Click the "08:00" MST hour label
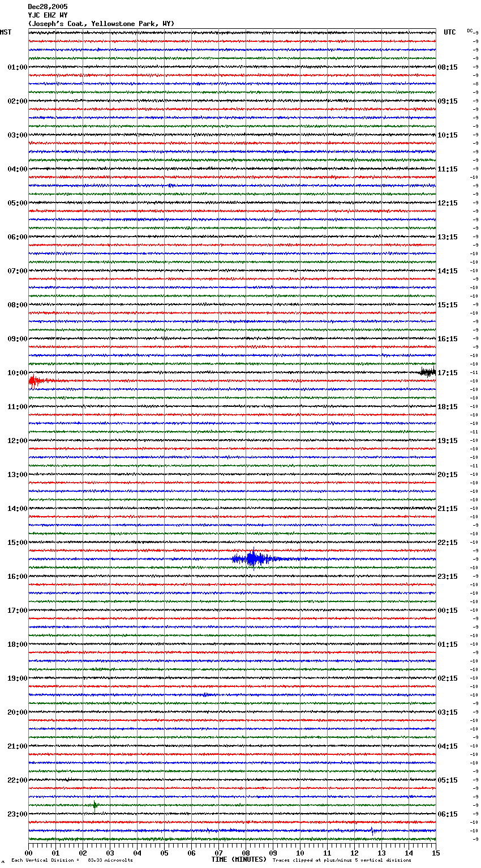 coord(17,305)
